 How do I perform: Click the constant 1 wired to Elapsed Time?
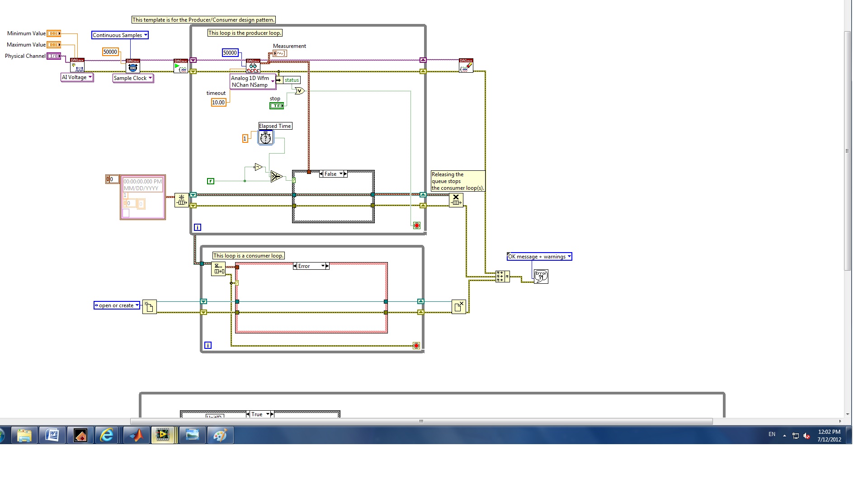pyautogui.click(x=245, y=139)
